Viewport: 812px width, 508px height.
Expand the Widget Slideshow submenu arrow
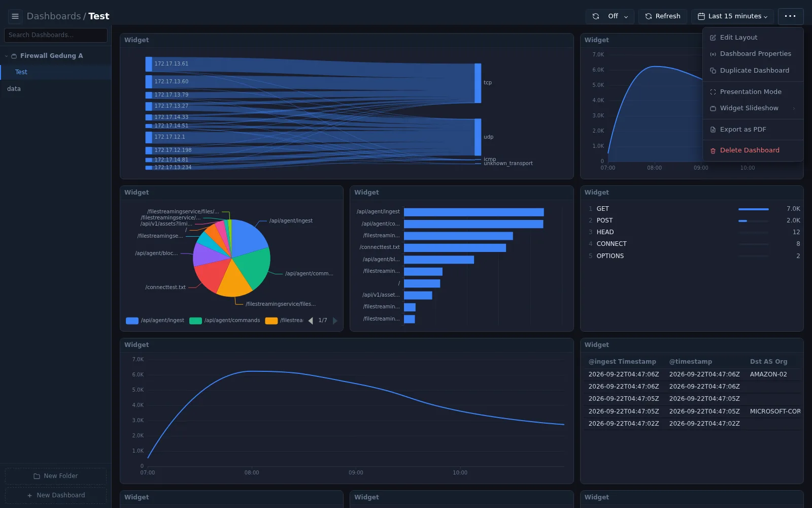pyautogui.click(x=794, y=108)
